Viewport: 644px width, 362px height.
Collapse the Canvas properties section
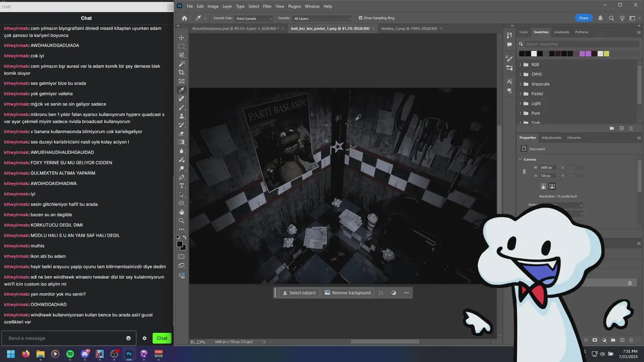[x=521, y=159]
